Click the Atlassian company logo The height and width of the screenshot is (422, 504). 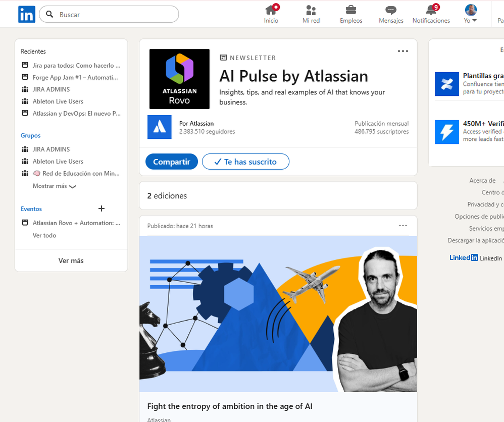(160, 127)
